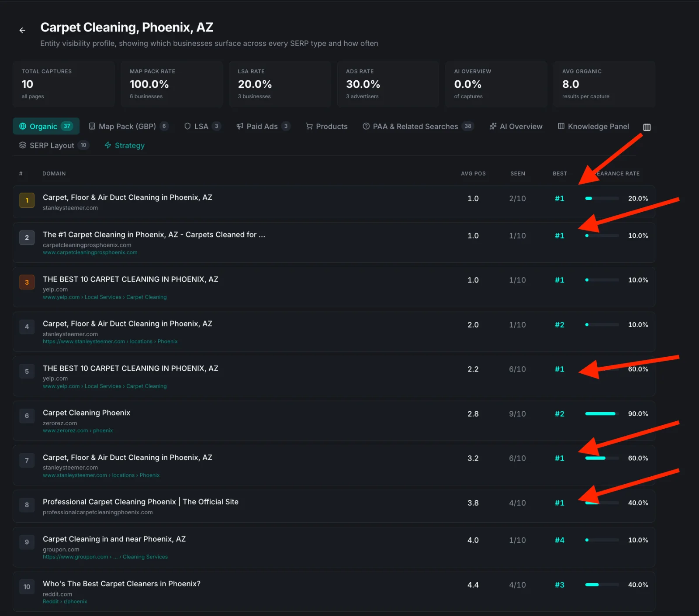View the AI Overview tab
The image size is (699, 616).
point(516,126)
